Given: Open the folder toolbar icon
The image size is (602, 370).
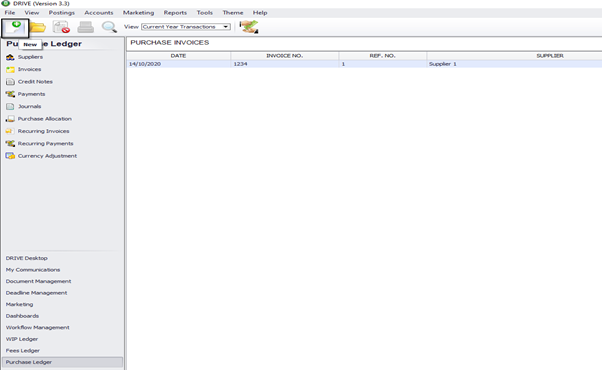Looking at the screenshot, I should [38, 27].
